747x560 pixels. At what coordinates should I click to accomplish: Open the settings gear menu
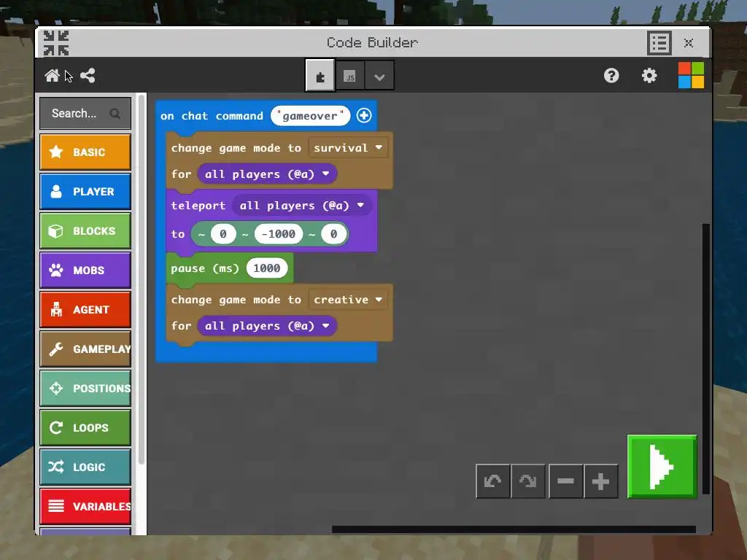pos(649,75)
